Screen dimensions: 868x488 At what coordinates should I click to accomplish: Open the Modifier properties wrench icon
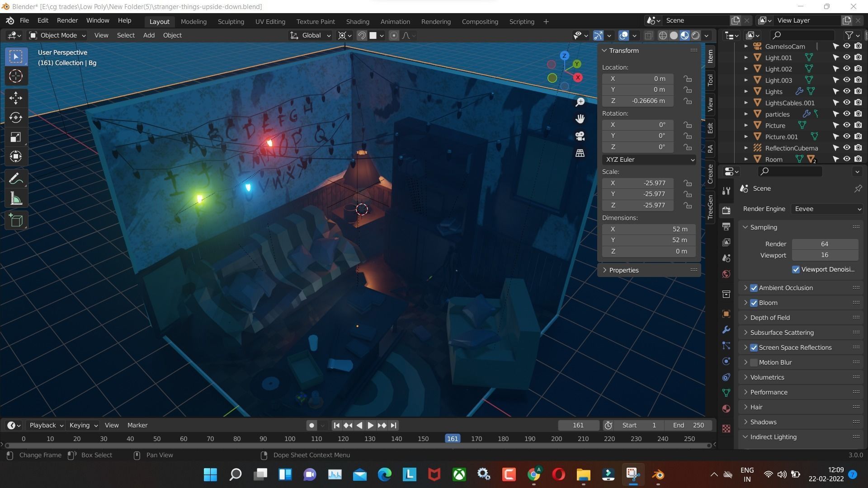click(726, 330)
